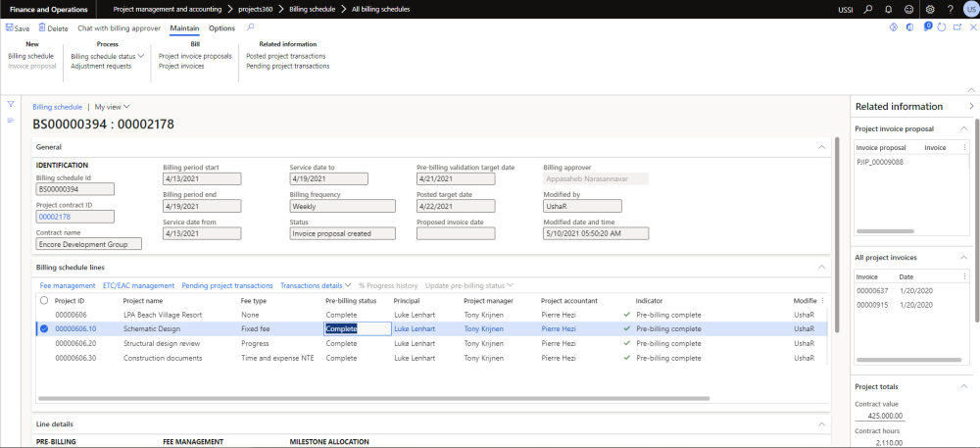
Task: Open the filter pane funnel icon
Action: coord(11,104)
